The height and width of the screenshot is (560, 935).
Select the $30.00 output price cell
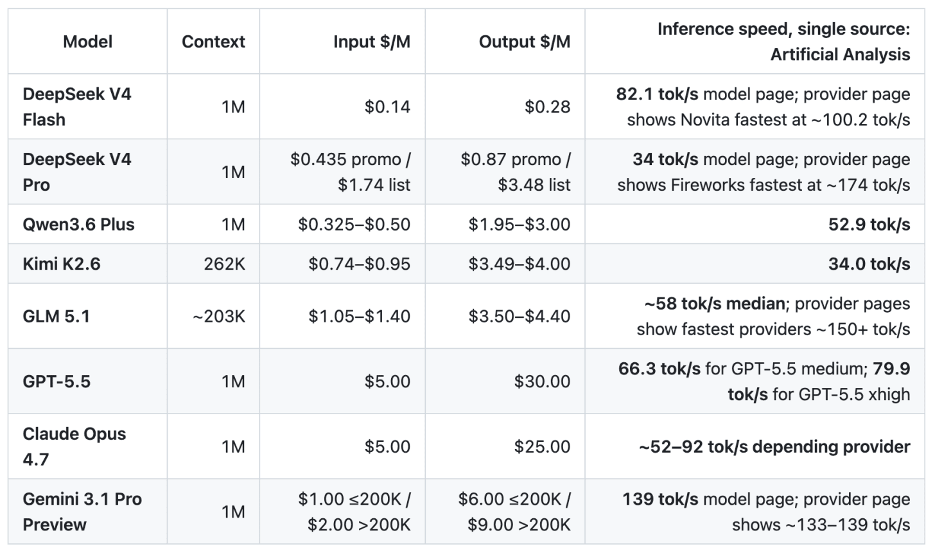(505, 381)
